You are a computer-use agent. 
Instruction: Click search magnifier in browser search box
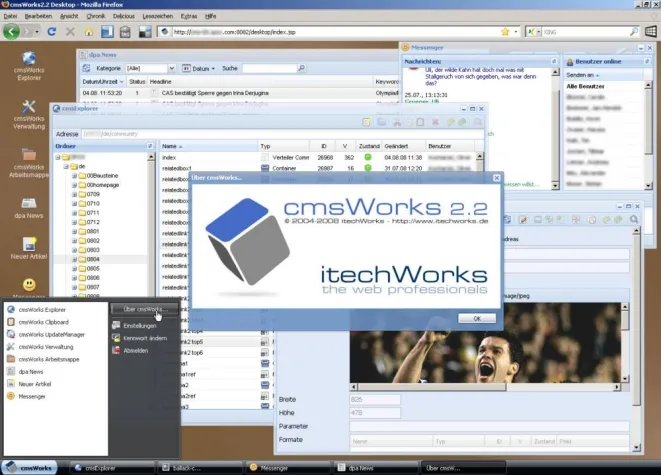[x=634, y=32]
